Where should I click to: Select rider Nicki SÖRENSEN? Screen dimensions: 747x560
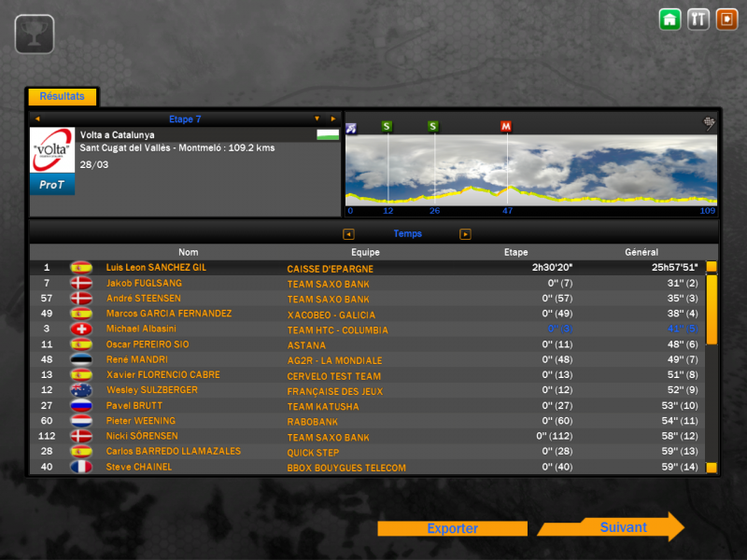click(142, 436)
